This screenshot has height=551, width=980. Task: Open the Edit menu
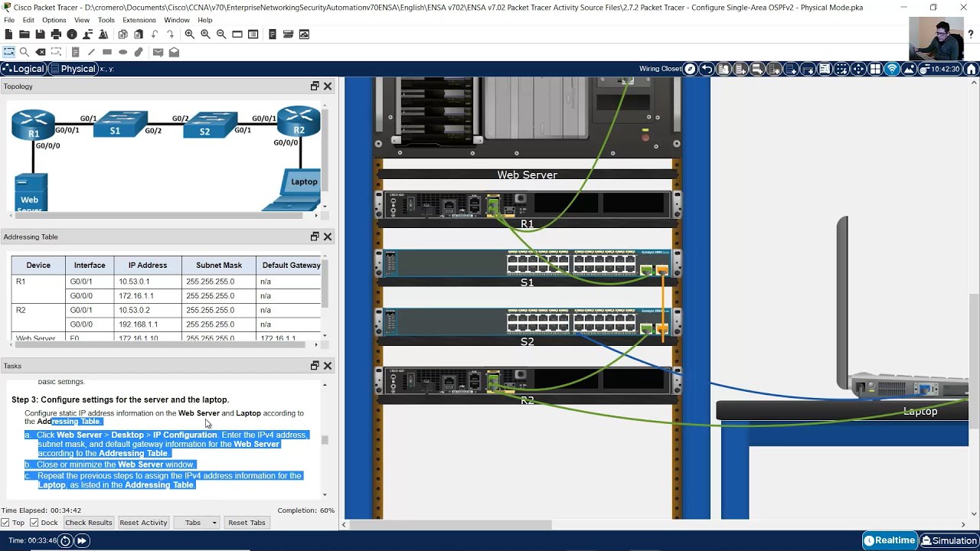point(28,20)
